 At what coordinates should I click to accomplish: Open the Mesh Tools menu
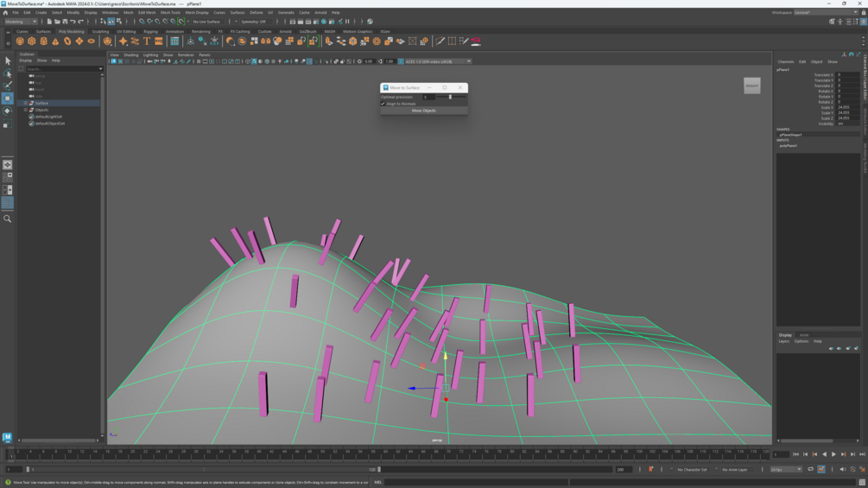click(x=170, y=12)
